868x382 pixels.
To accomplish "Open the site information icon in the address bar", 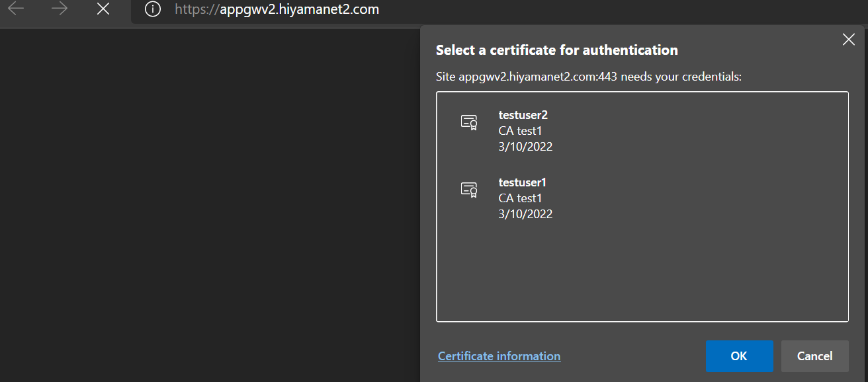I will tap(153, 9).
